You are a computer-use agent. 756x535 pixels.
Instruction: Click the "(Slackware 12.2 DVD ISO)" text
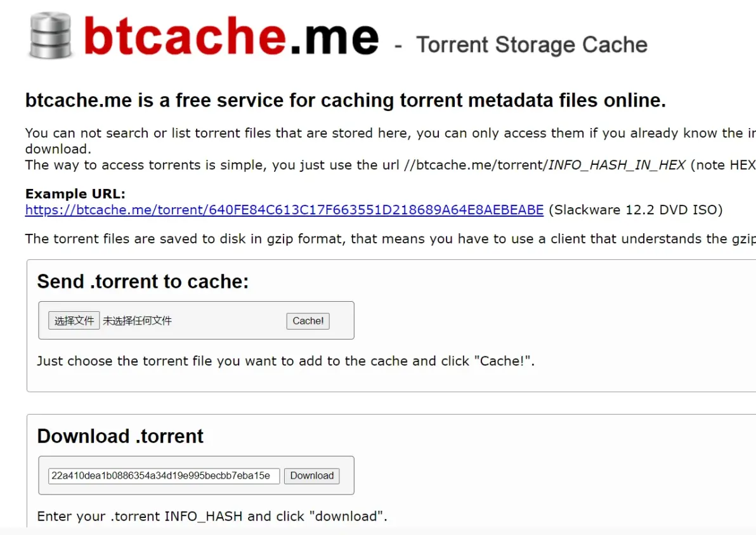pos(635,210)
